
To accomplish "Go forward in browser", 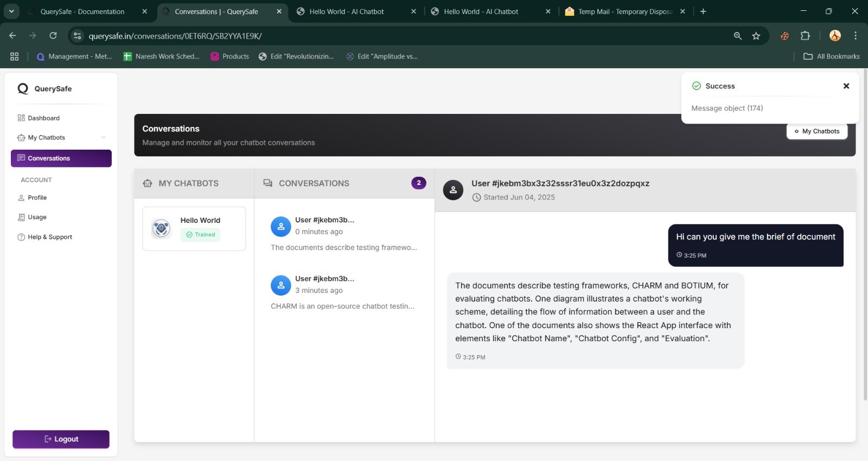I will [x=33, y=36].
